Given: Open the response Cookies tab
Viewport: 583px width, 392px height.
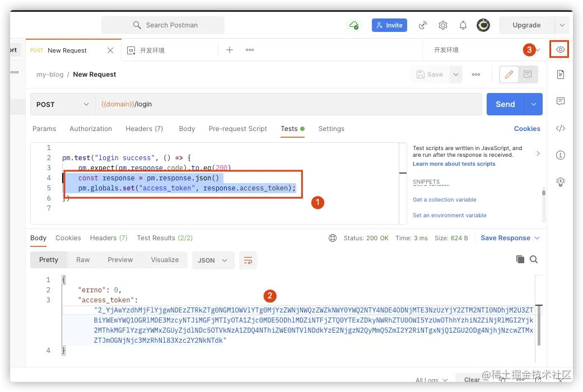Looking at the screenshot, I should pyautogui.click(x=68, y=238).
